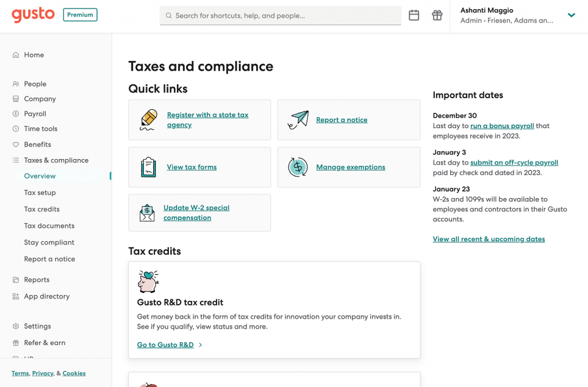Open Refer & earn in sidebar
588x387 pixels.
pos(45,343)
